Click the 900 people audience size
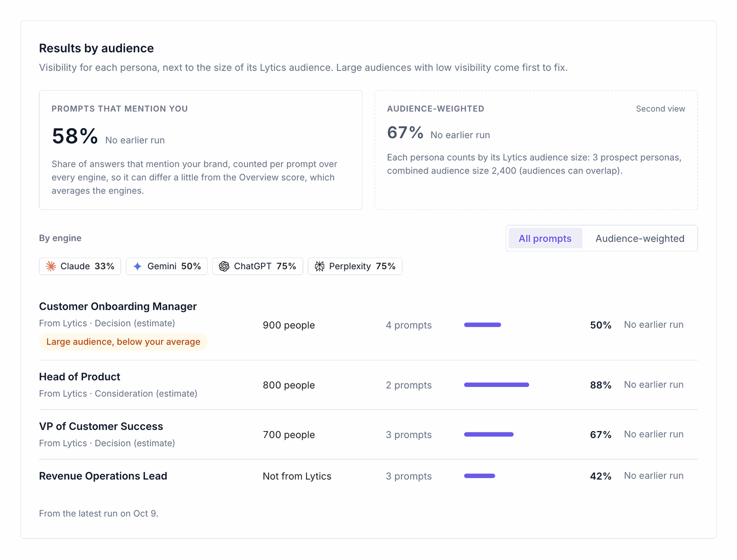The image size is (737, 560). (289, 325)
